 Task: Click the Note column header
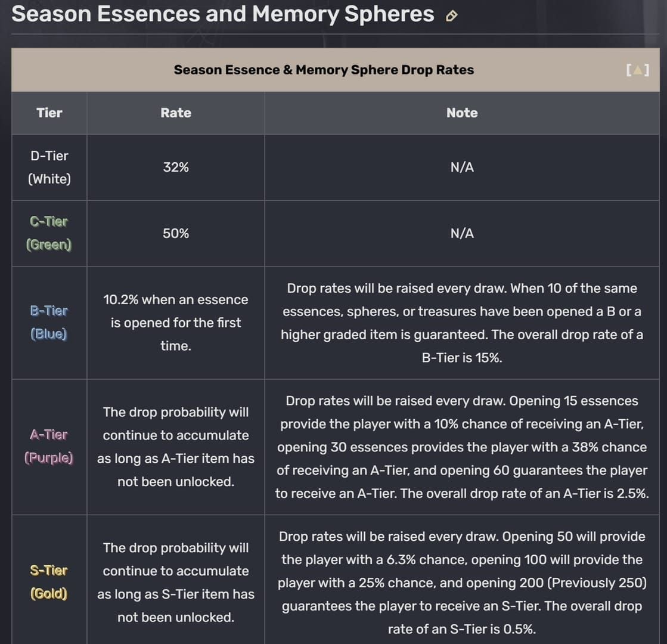[462, 112]
